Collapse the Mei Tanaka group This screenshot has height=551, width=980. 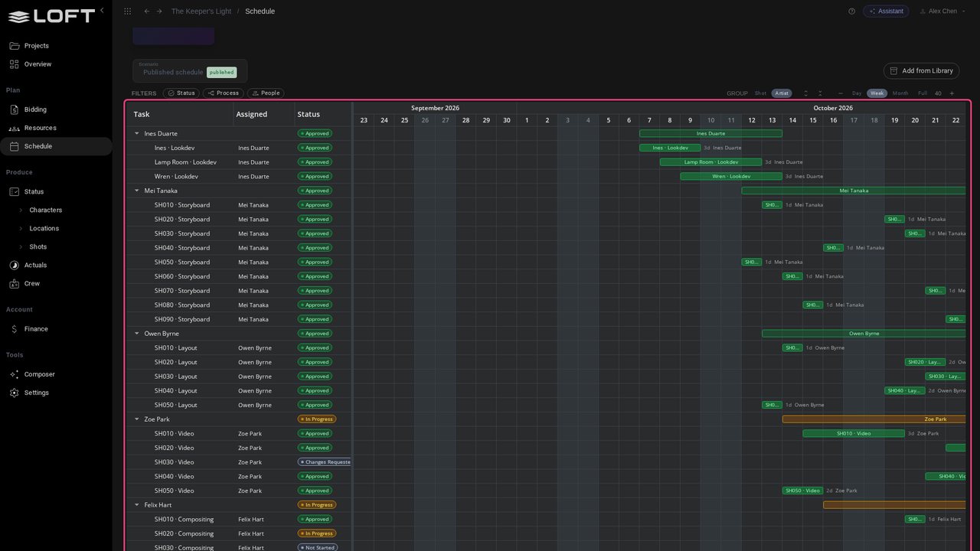click(137, 191)
